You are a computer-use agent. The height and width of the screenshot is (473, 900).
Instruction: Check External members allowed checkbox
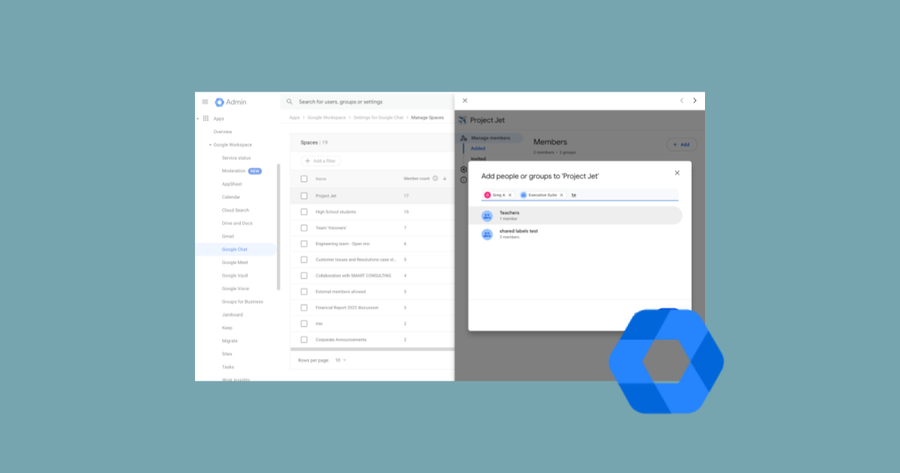click(x=304, y=292)
